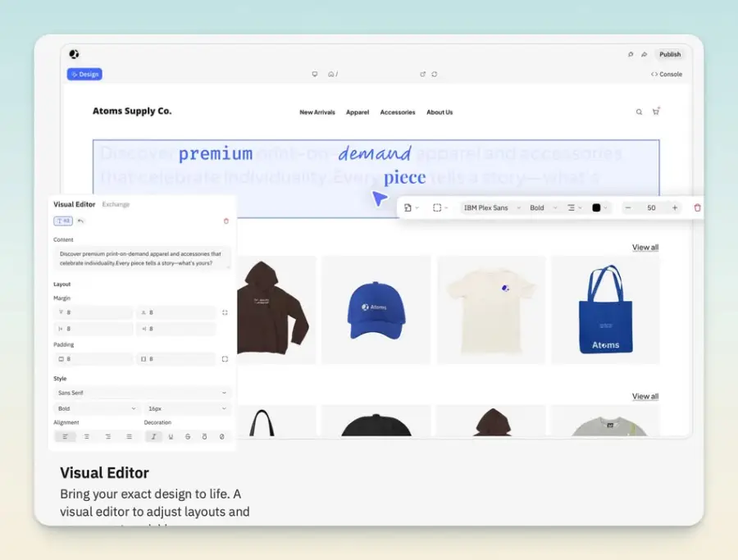Decrease font size with the minus button
Screen dimensions: 738x560
click(628, 207)
